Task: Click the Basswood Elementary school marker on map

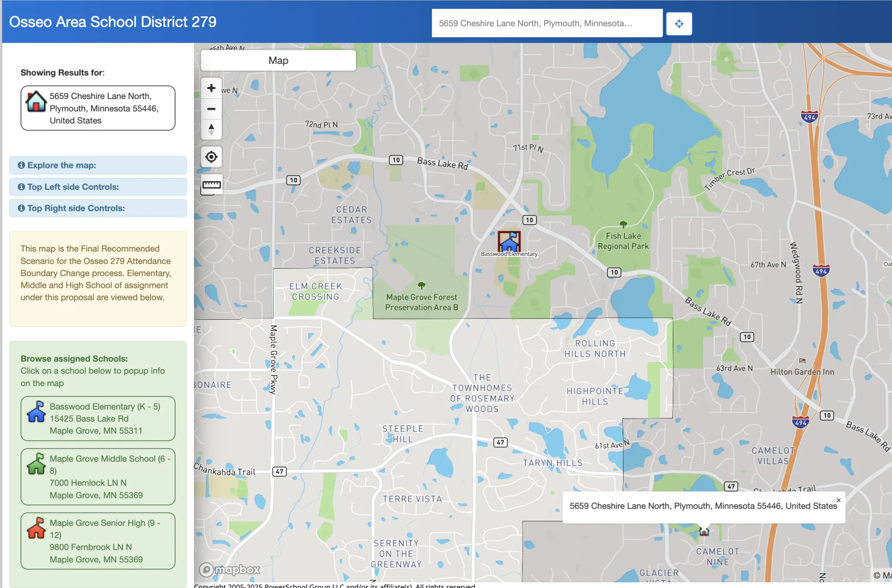Action: pyautogui.click(x=509, y=242)
